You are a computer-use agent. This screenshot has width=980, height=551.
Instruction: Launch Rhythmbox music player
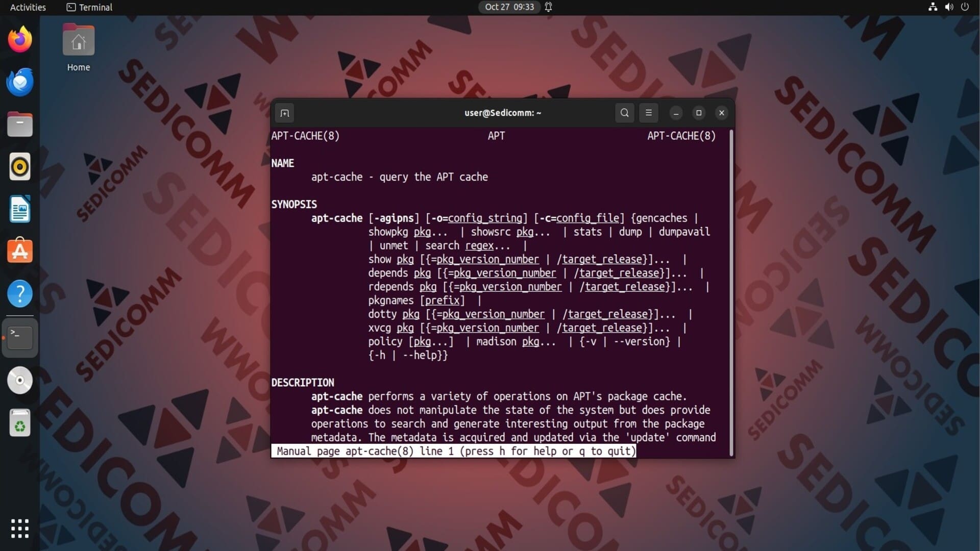tap(20, 167)
